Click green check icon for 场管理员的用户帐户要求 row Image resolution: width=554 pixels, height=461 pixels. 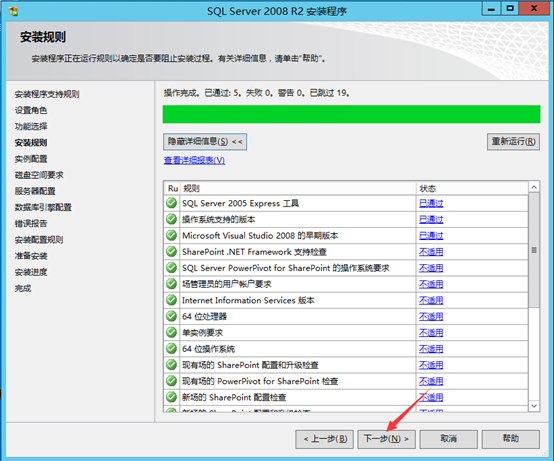coord(171,284)
